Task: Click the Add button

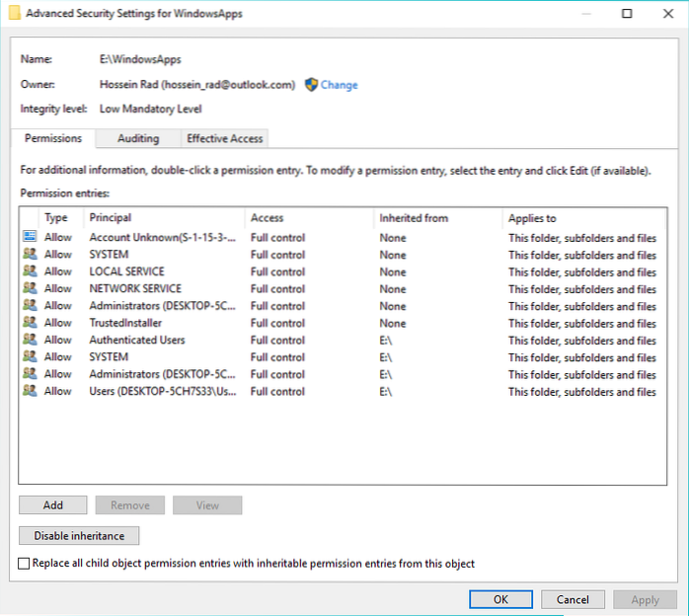Action: click(x=53, y=505)
